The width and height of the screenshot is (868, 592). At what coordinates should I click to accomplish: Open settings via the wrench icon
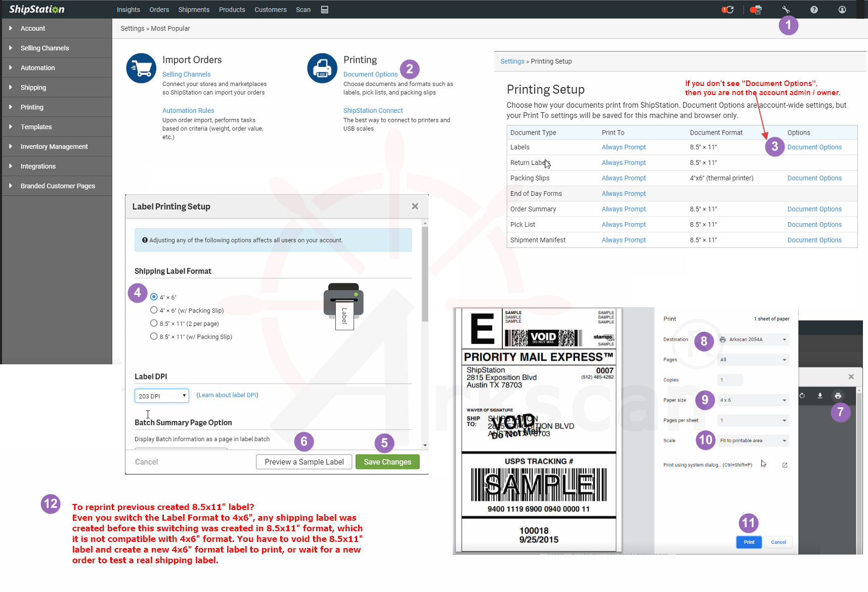786,10
